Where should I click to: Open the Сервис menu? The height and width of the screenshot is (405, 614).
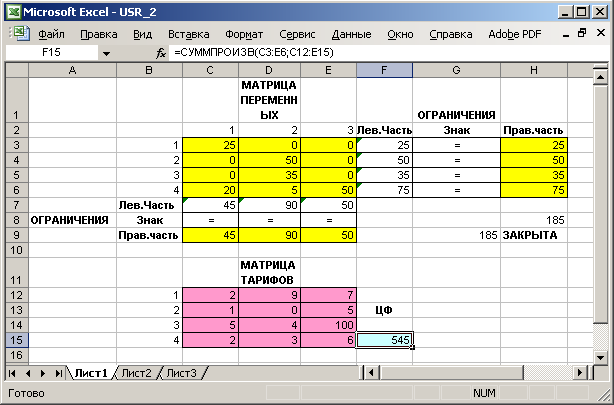297,34
